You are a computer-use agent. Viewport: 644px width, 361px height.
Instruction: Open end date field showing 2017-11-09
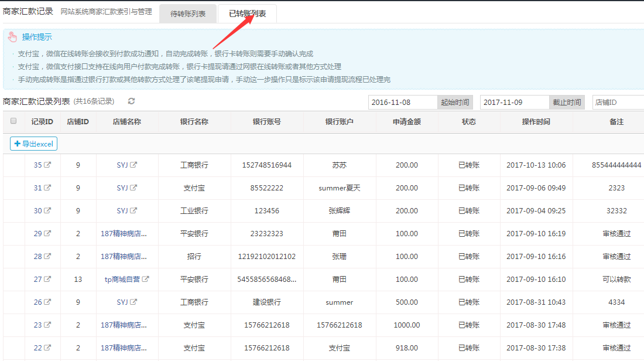tap(515, 103)
